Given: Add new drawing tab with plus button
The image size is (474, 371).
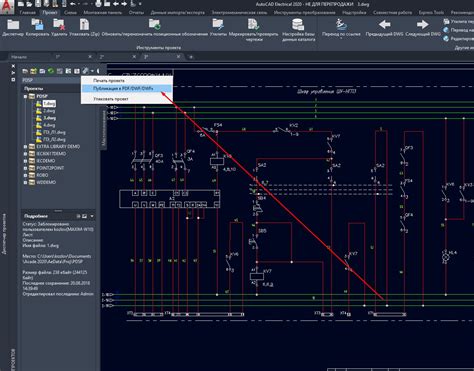Looking at the screenshot, I should pyautogui.click(x=191, y=57).
